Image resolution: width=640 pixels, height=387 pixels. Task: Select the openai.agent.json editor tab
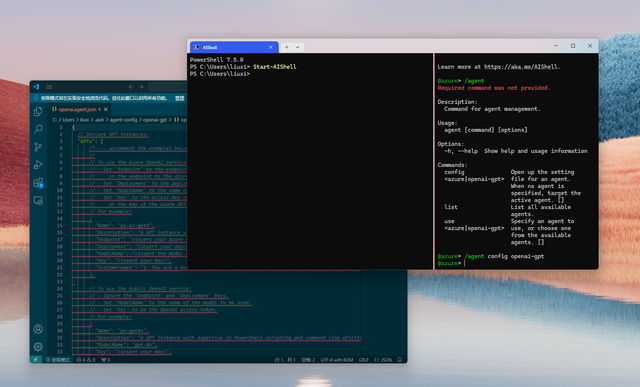tap(80, 109)
